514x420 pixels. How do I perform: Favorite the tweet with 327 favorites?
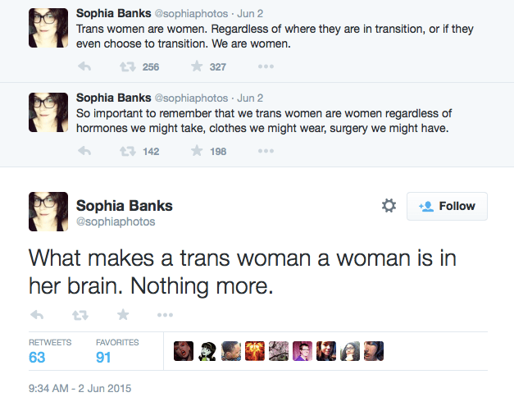pos(197,66)
